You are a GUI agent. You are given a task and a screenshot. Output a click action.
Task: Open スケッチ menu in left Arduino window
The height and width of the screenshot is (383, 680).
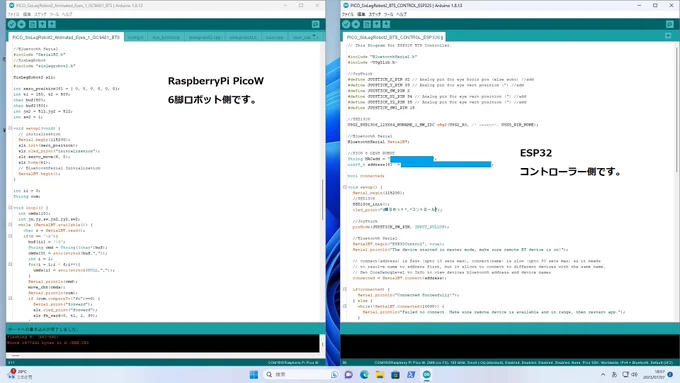pyautogui.click(x=40, y=14)
